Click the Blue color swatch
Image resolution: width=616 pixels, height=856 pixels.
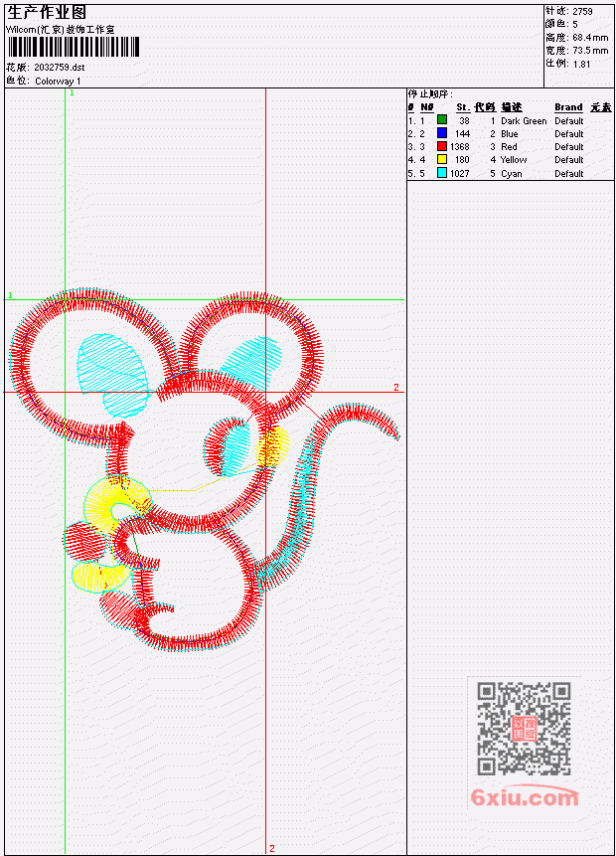[442, 133]
